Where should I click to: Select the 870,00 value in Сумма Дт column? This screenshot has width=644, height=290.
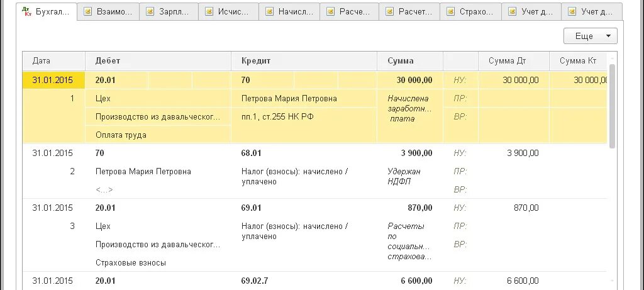pyautogui.click(x=526, y=208)
